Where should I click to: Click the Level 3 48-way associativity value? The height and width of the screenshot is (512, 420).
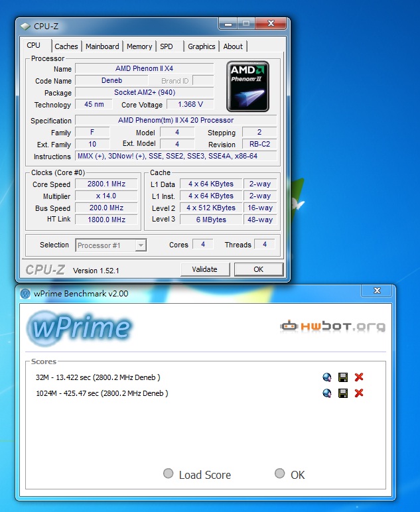260,220
